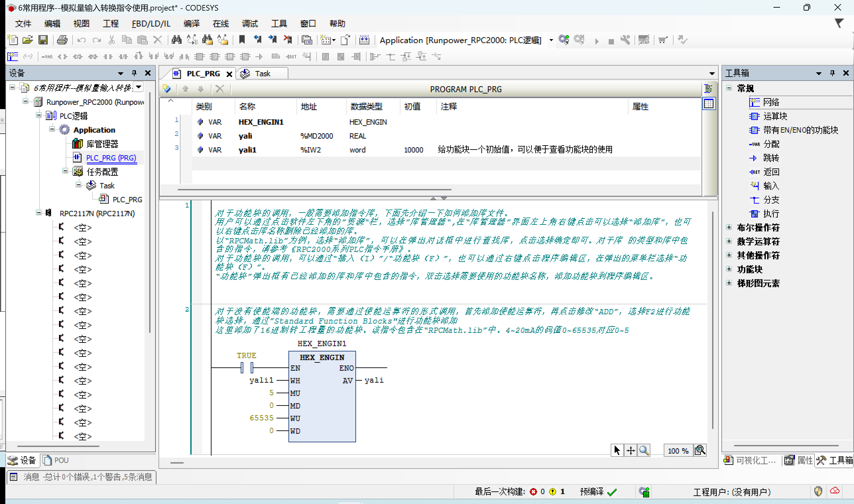
Task: Select the arrow pointer tool in editor
Action: pyautogui.click(x=617, y=450)
